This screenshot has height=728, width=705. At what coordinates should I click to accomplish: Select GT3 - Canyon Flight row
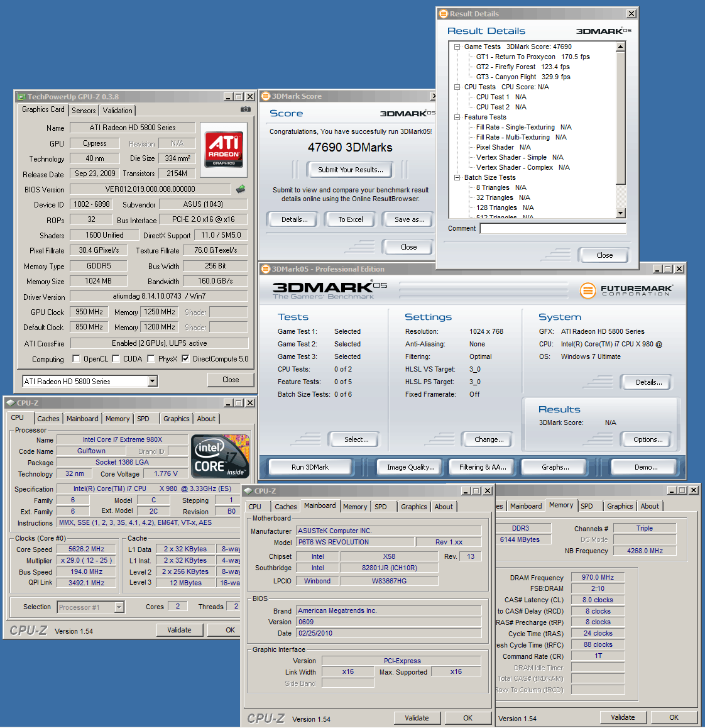point(523,77)
